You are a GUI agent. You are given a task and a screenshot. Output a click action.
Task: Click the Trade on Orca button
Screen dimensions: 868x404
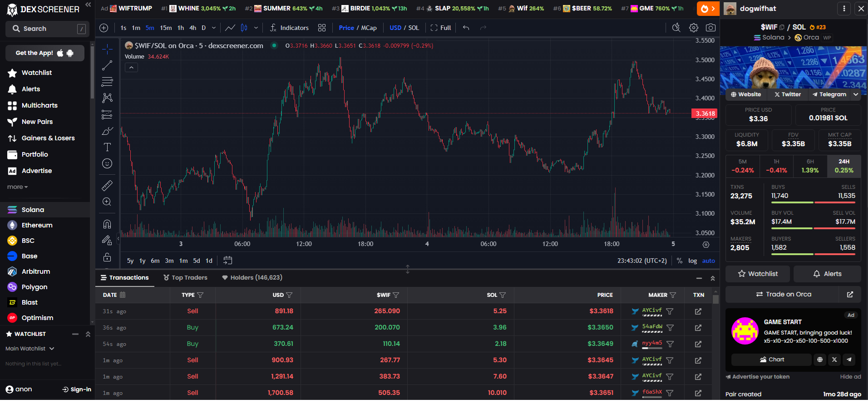click(783, 294)
